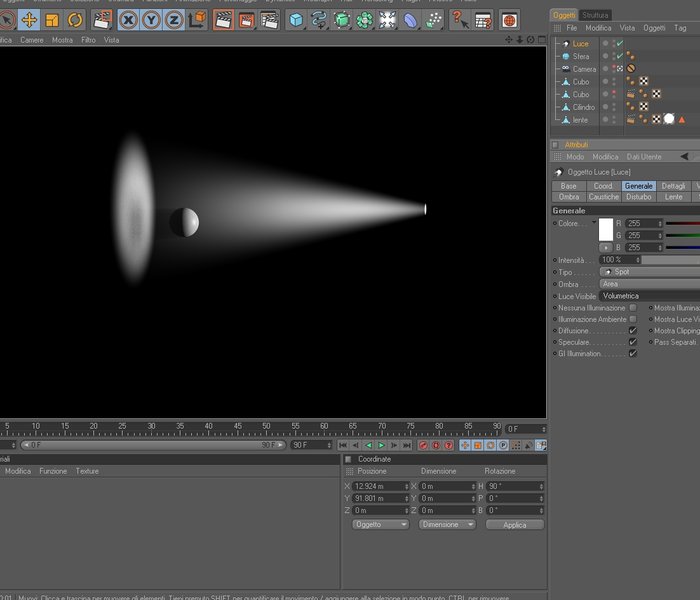Click the Applica button
The image size is (700, 600).
(515, 525)
